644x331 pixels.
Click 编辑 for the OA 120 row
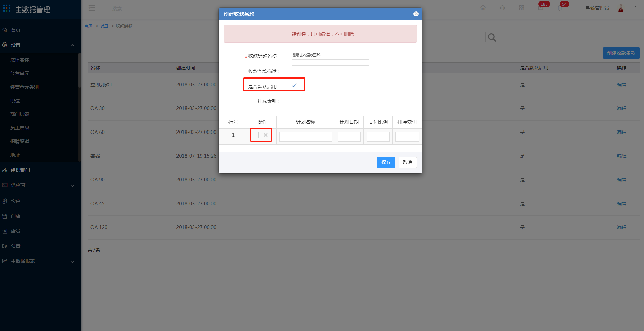[622, 227]
